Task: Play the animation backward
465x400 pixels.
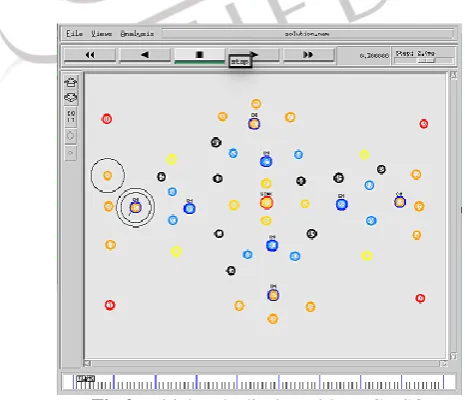Action: click(x=145, y=55)
